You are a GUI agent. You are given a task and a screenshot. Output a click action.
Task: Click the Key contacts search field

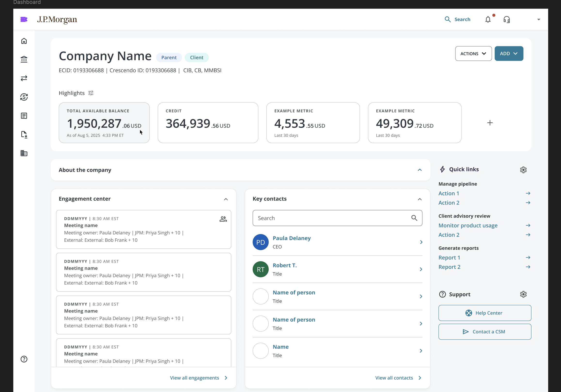[x=332, y=218]
